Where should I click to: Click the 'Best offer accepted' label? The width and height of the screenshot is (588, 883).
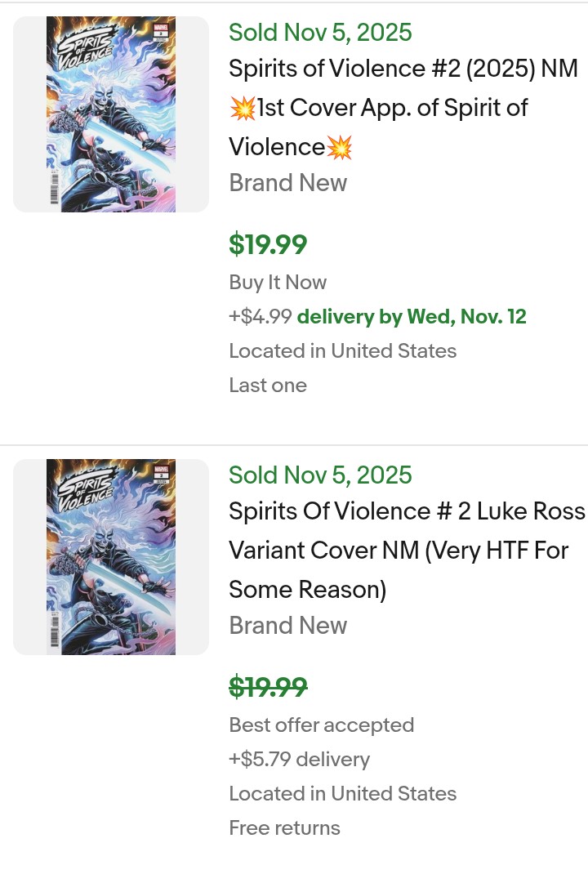pos(322,725)
